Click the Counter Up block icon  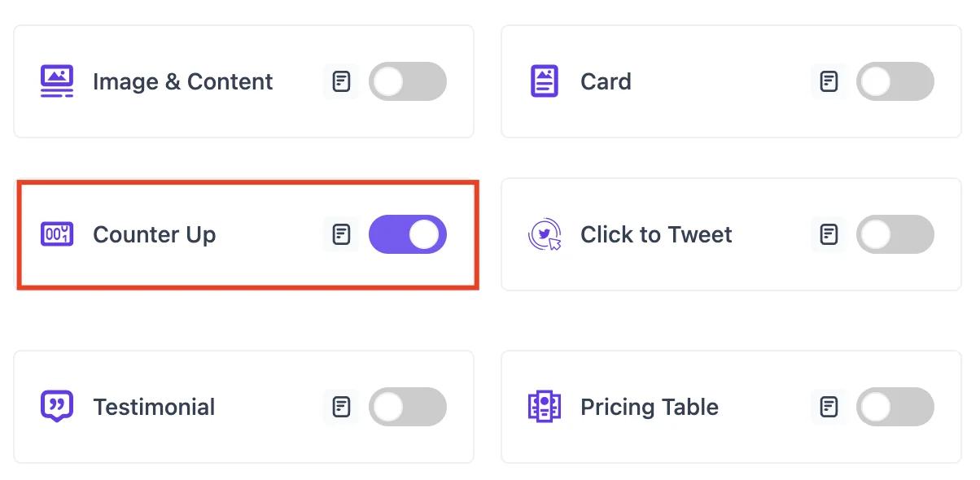pos(57,234)
